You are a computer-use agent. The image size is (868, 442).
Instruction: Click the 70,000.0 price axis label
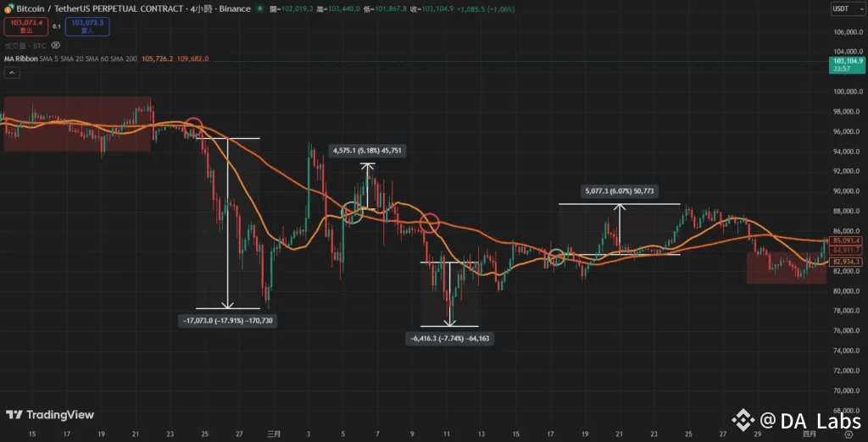pos(847,390)
